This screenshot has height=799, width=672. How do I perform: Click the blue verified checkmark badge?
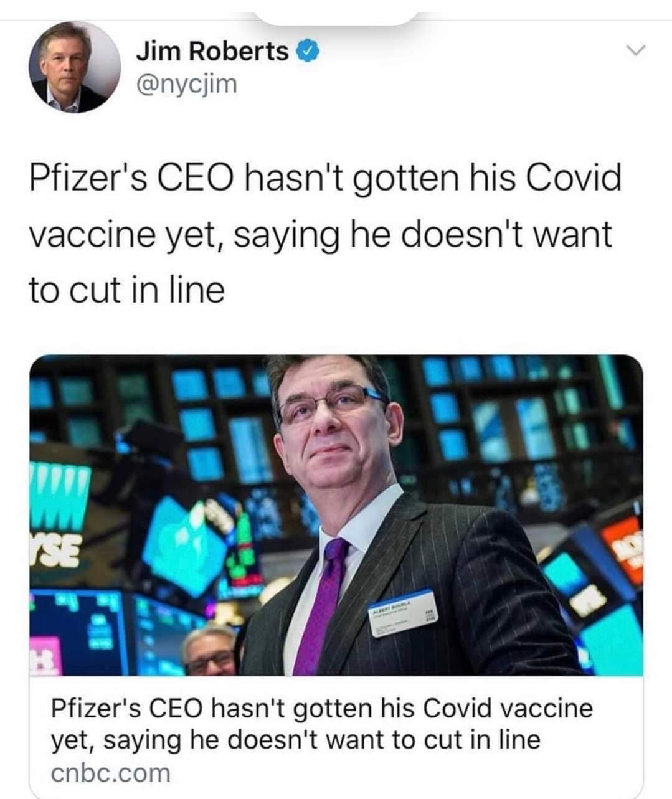coord(310,52)
